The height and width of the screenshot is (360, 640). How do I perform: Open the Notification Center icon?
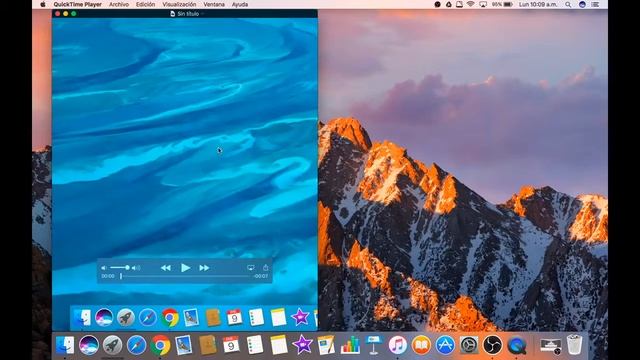[x=596, y=4]
